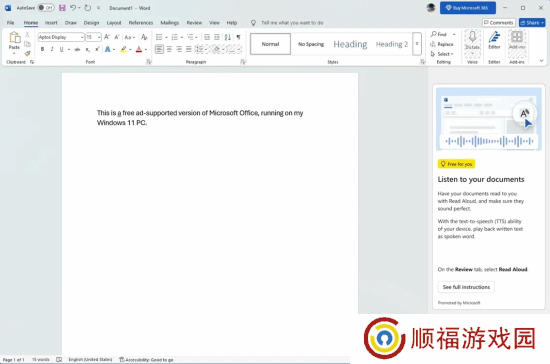The width and height of the screenshot is (550, 364).
Task: Toggle Subscript formatting
Action: [88, 49]
